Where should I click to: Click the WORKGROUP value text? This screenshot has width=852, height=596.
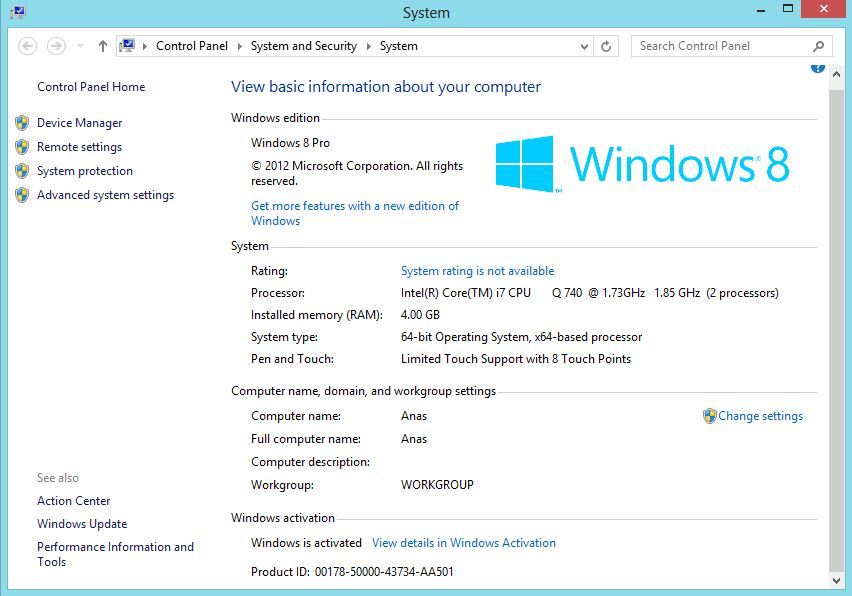tap(437, 485)
